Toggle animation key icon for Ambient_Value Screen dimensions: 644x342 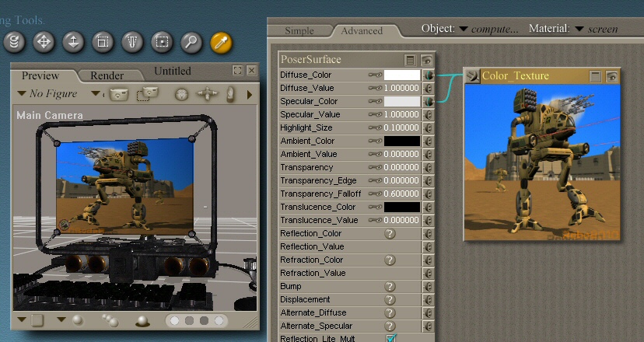pyautogui.click(x=375, y=154)
